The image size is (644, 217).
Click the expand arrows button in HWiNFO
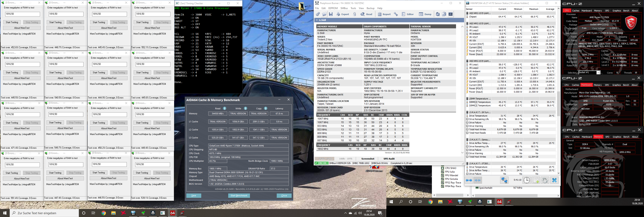(469, 180)
